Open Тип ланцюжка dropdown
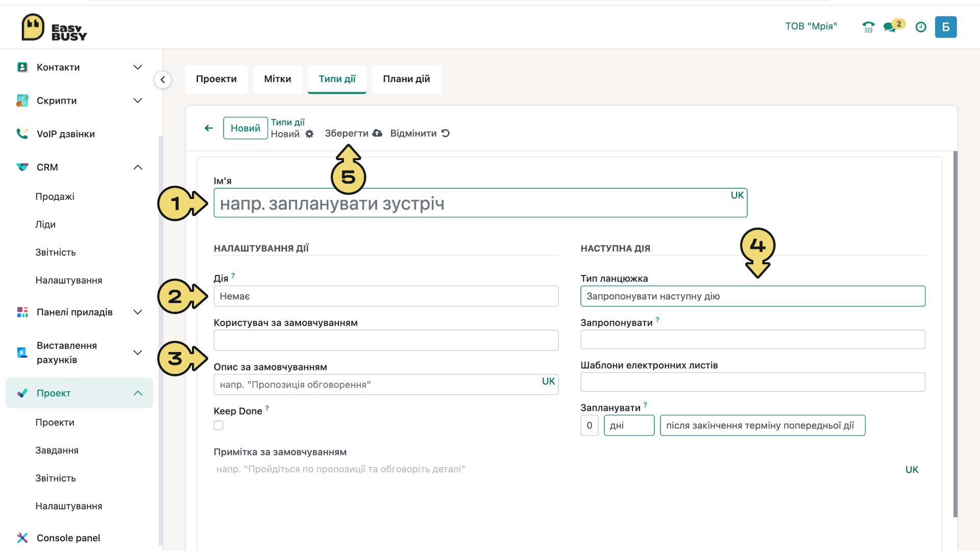Viewport: 980px width, 551px height. (753, 296)
